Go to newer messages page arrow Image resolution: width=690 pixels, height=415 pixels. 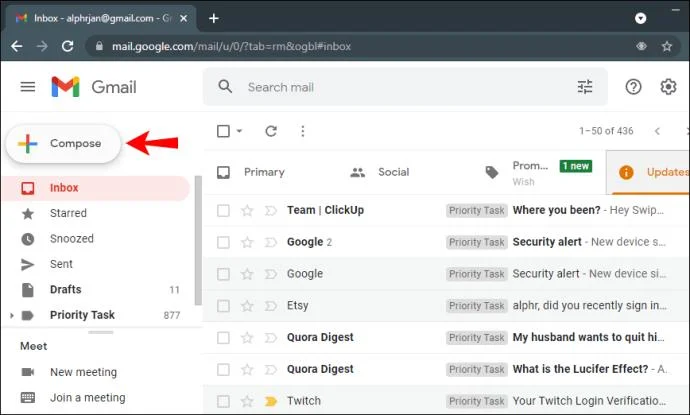tap(657, 131)
